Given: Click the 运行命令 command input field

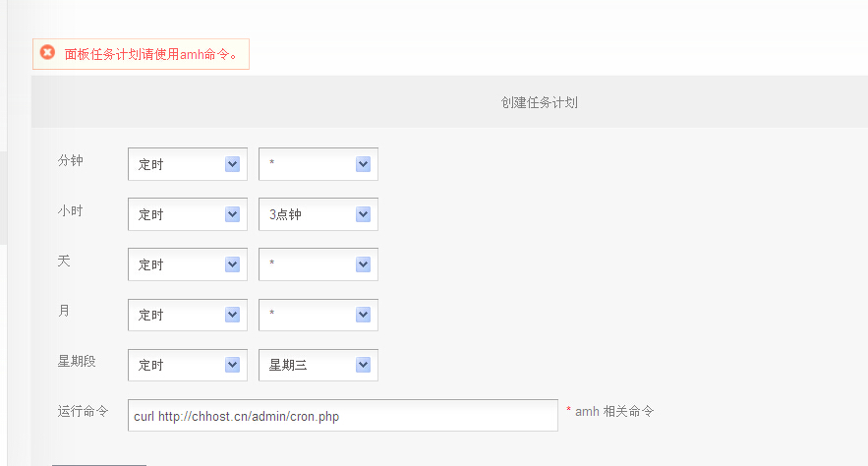Looking at the screenshot, I should click(x=343, y=416).
